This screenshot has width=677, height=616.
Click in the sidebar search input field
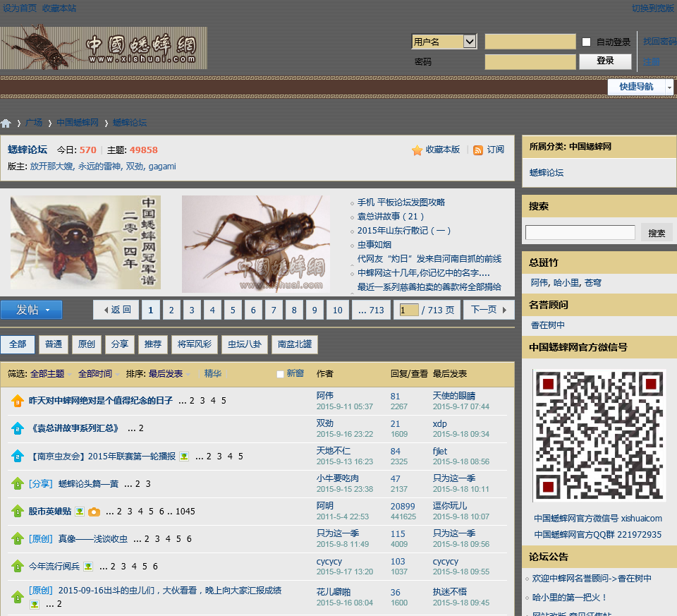(x=580, y=232)
